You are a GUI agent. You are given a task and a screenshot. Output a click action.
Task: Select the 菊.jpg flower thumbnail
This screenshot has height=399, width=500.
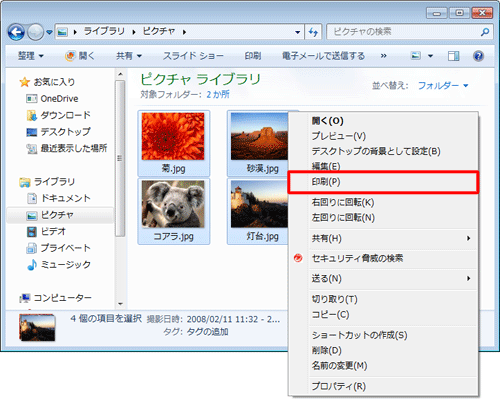point(173,143)
